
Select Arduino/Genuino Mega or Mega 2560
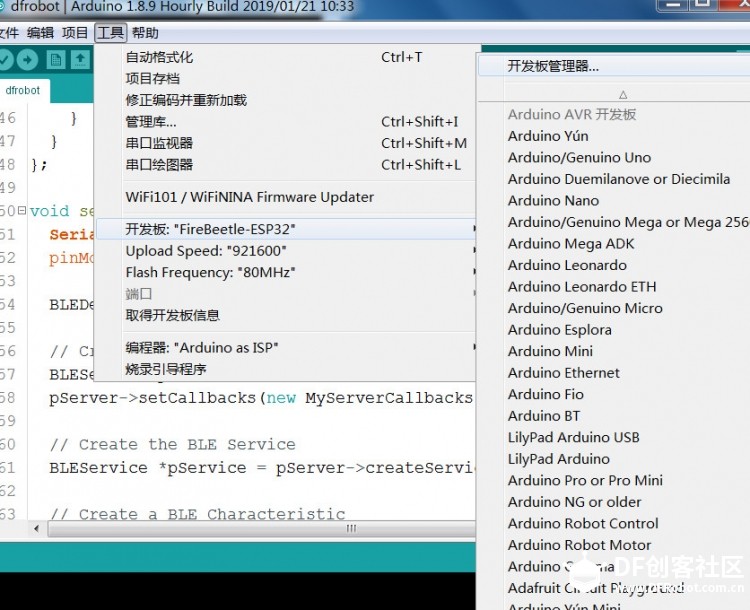(614, 222)
